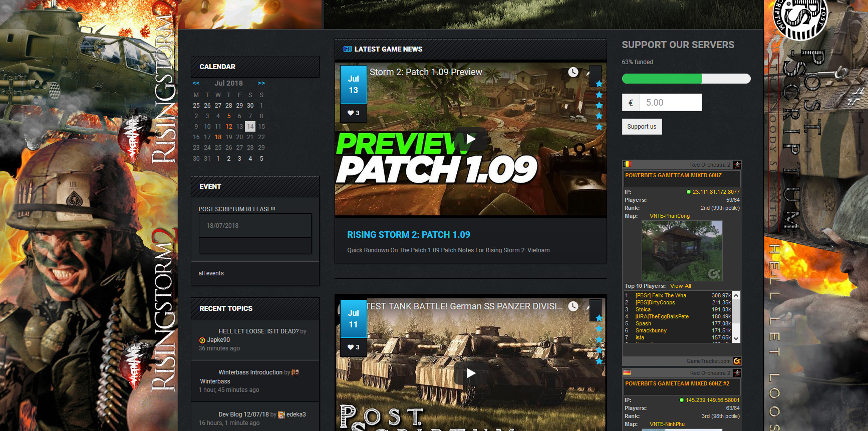Play the Patch 1.09 Preview video
868x431 pixels.
pos(471,139)
